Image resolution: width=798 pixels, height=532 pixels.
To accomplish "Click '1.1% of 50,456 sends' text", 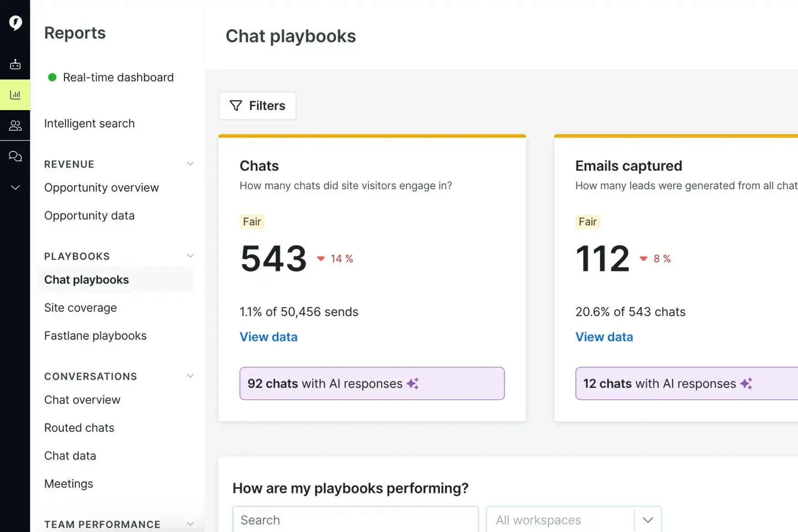I will (x=299, y=312).
